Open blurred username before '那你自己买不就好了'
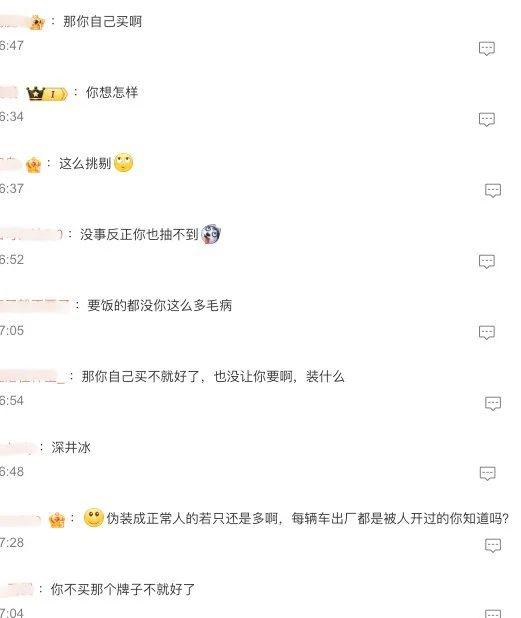This screenshot has width=521, height=618. click(32, 376)
